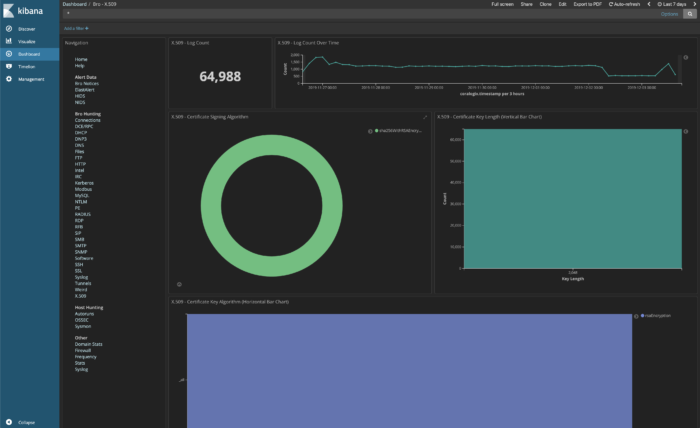Open DHCP dashboard link
The image size is (700, 428).
click(81, 133)
